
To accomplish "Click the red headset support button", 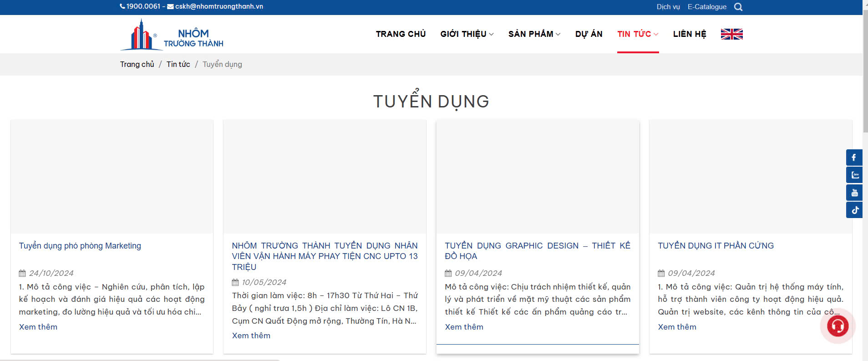I will 838,326.
